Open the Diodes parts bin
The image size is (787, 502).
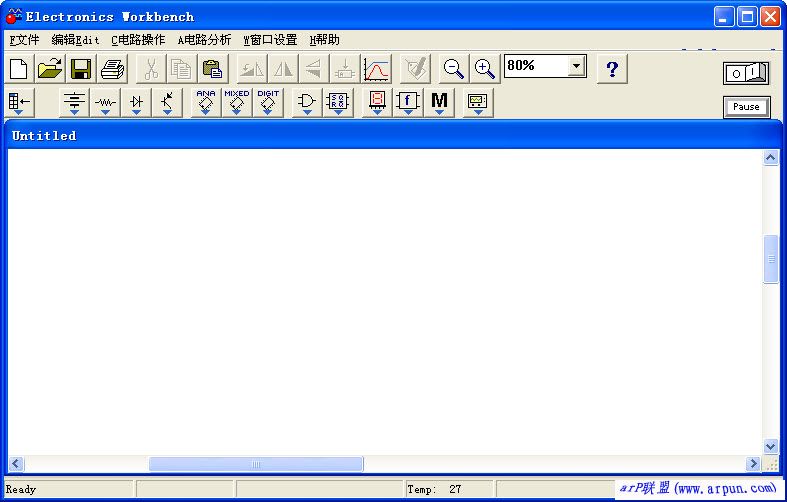136,102
